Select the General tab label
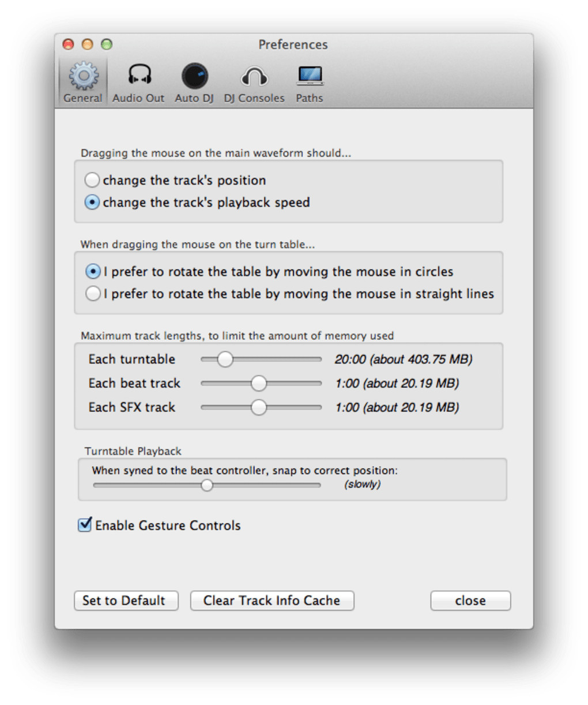The height and width of the screenshot is (705, 588). (83, 98)
